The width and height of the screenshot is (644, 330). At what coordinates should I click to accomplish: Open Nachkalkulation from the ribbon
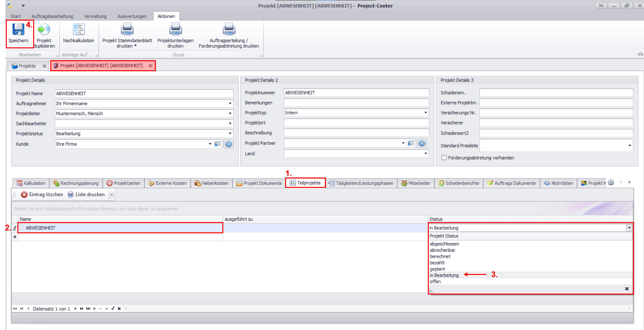79,30
